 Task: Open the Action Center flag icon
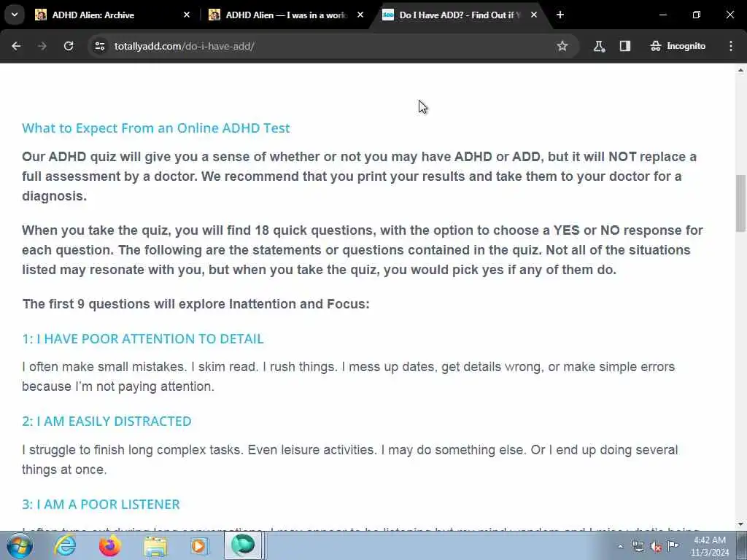673,545
